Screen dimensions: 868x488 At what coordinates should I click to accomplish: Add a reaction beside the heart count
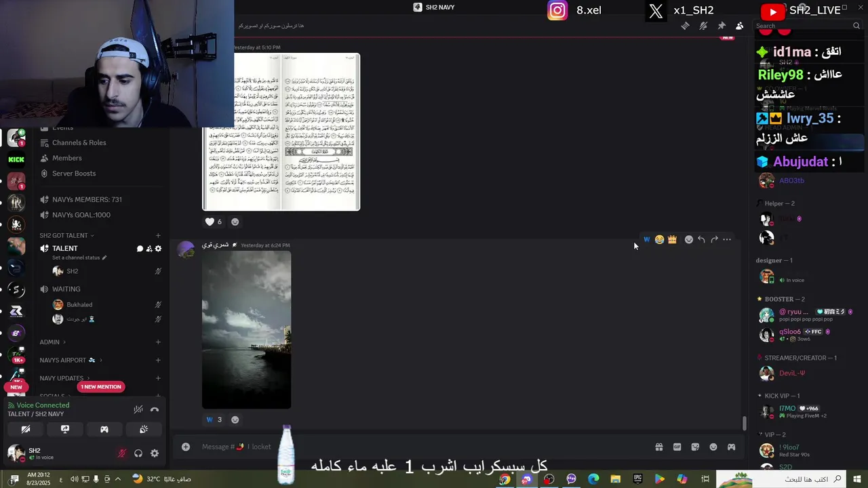[x=235, y=222]
